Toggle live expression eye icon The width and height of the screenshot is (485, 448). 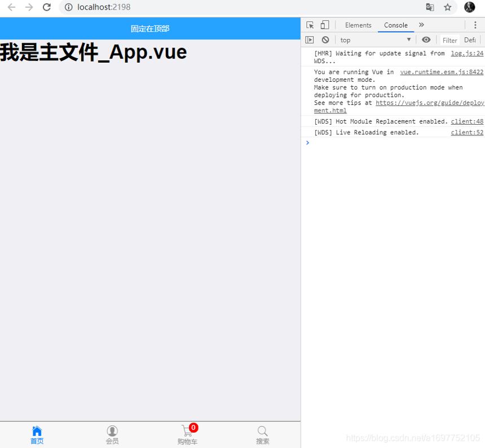426,40
